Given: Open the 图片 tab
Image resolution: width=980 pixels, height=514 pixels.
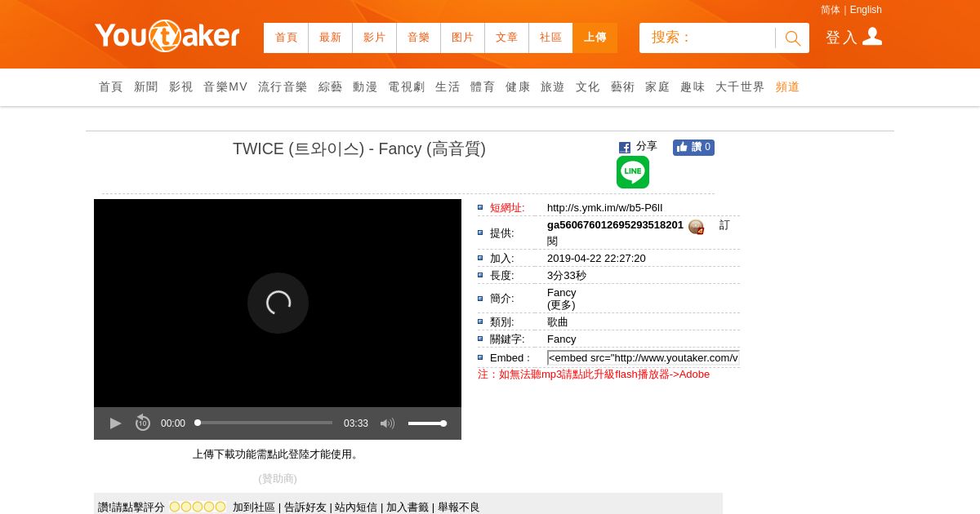Looking at the screenshot, I should tap(462, 38).
